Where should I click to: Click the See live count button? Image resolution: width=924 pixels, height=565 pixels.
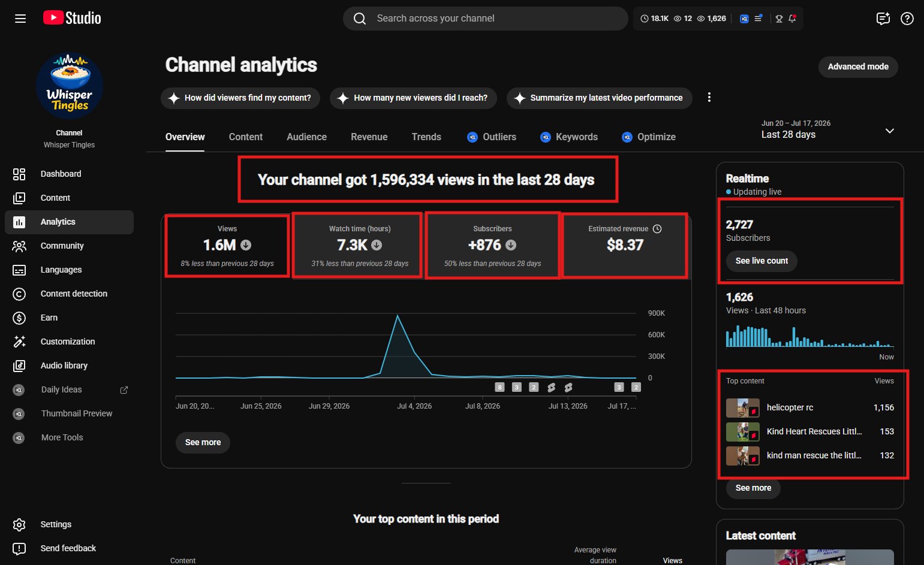[762, 261]
